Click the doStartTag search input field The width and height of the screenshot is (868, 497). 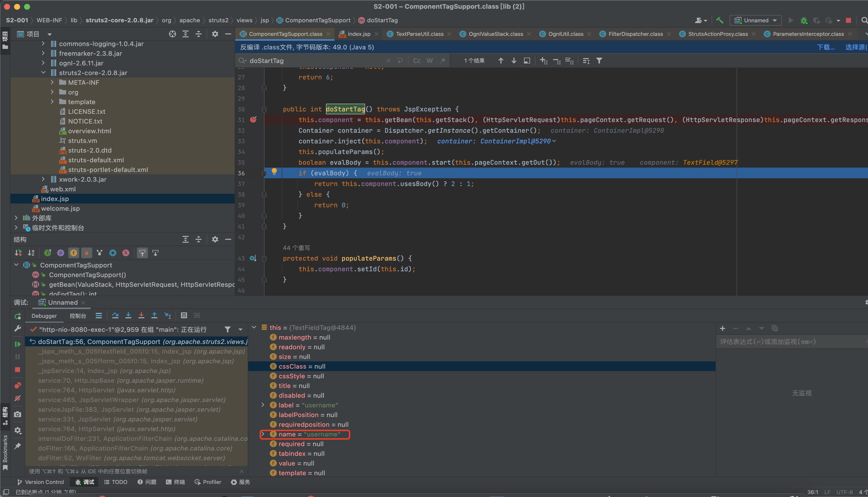316,60
